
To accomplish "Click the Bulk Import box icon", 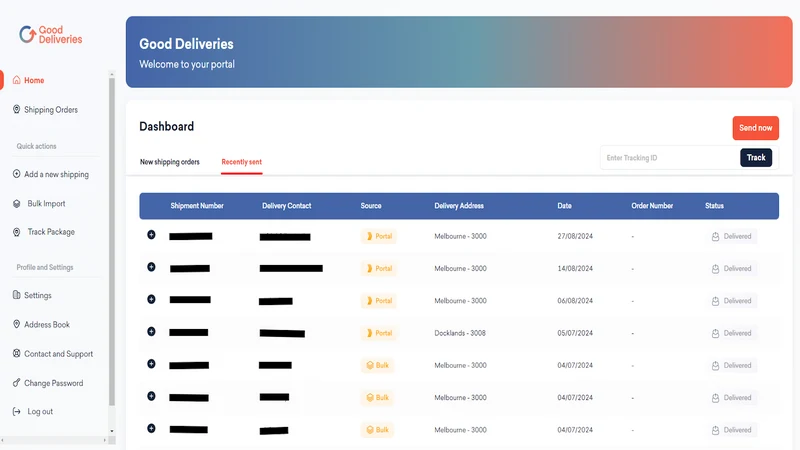I will (x=16, y=204).
